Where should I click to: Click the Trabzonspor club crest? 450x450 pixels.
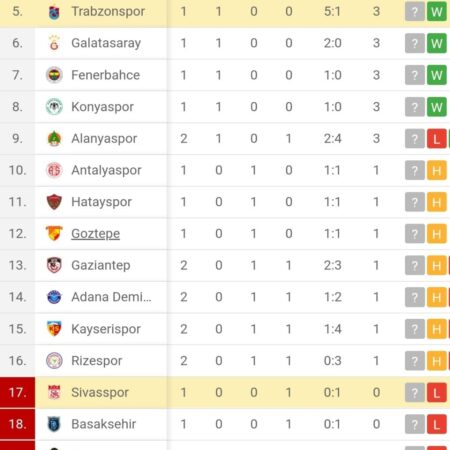[54, 12]
